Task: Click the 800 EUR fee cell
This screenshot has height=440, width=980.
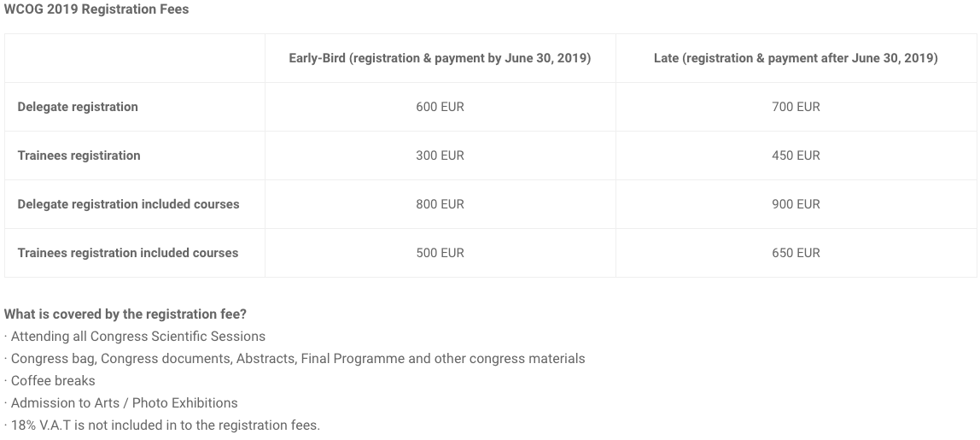Action: 440,205
